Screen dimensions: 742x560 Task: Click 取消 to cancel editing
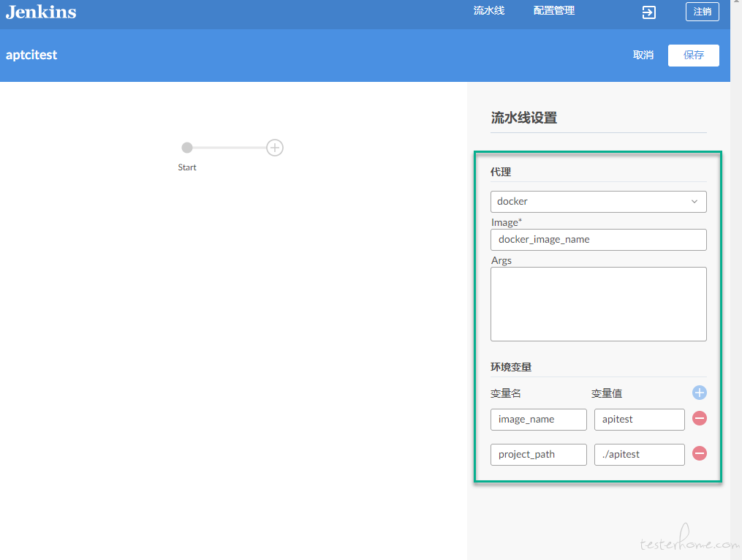[643, 56]
